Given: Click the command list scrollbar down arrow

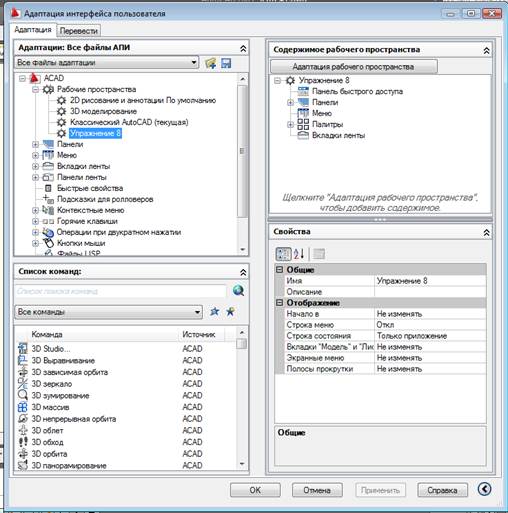Looking at the screenshot, I should tap(242, 464).
